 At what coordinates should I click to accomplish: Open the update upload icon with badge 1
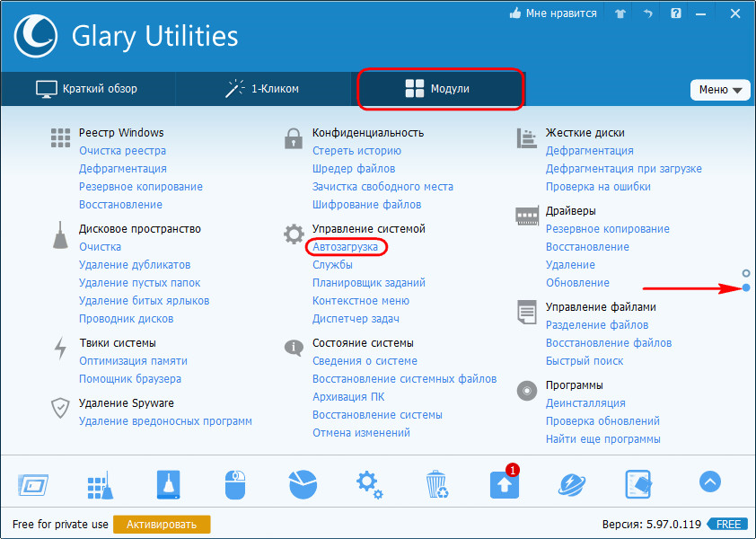pos(505,484)
